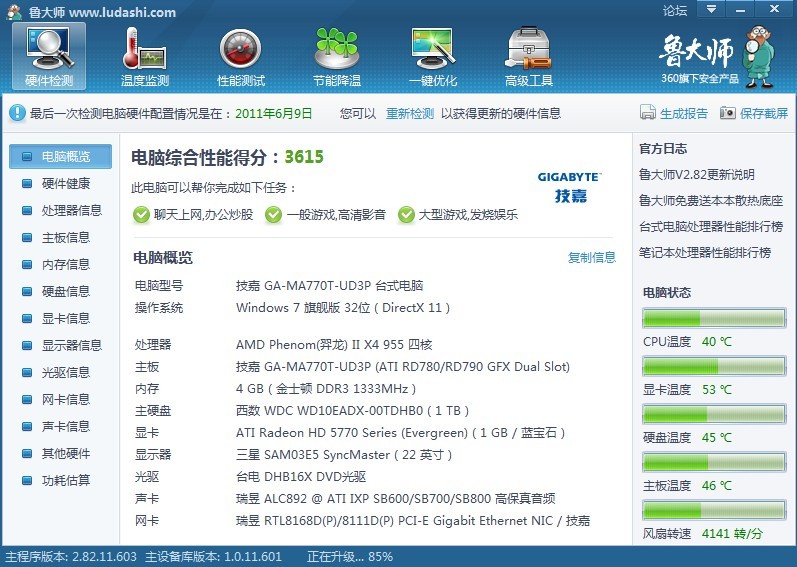Open the 论坛 forum link

[x=675, y=10]
